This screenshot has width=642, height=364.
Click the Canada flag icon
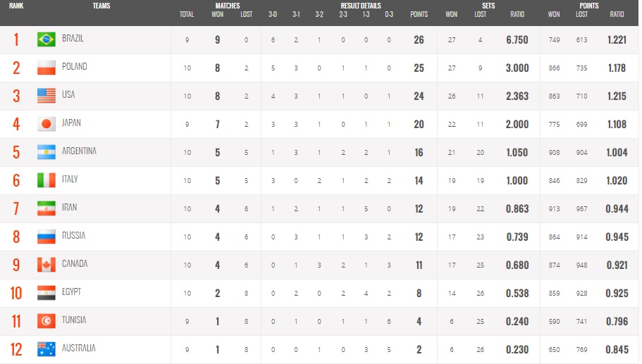(x=47, y=265)
